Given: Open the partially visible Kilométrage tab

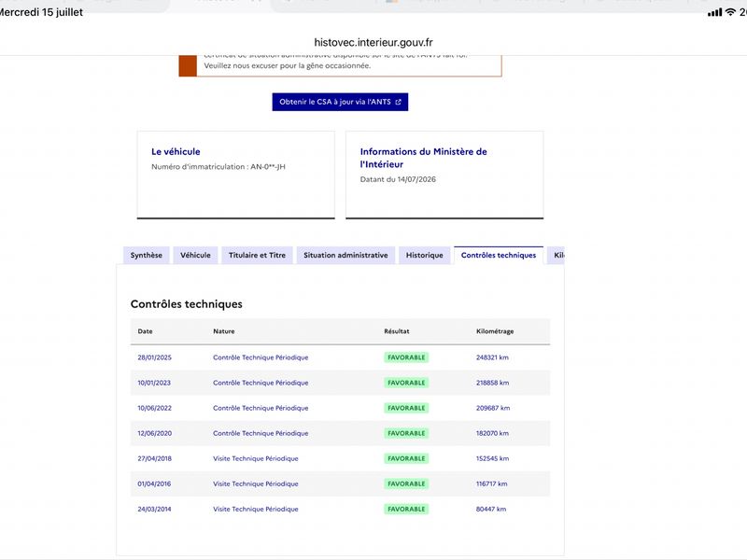Looking at the screenshot, I should pos(556,255).
